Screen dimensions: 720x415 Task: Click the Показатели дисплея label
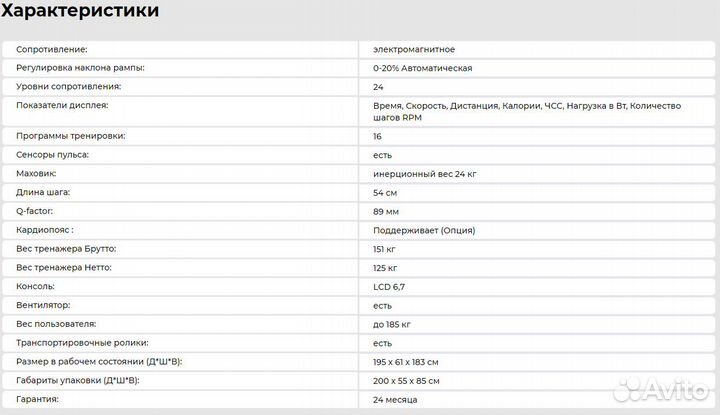pyautogui.click(x=62, y=105)
